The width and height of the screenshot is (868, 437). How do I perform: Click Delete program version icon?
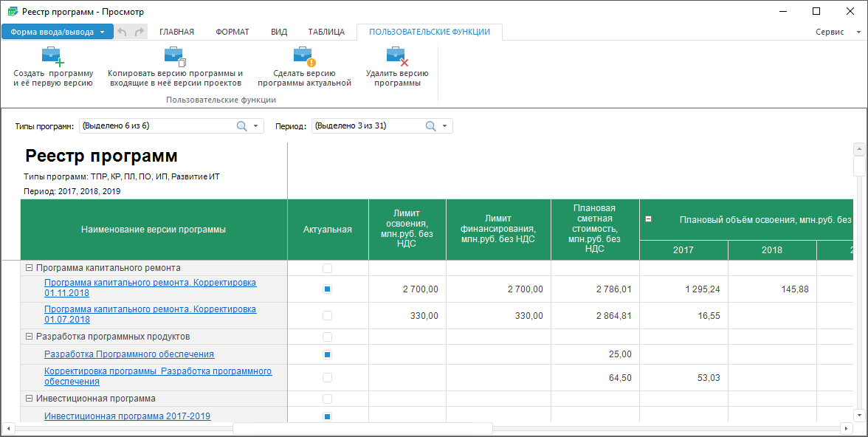[x=397, y=56]
